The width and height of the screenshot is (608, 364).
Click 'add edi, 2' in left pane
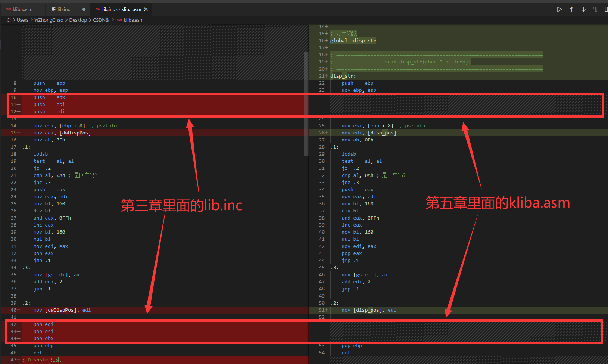(x=48, y=282)
